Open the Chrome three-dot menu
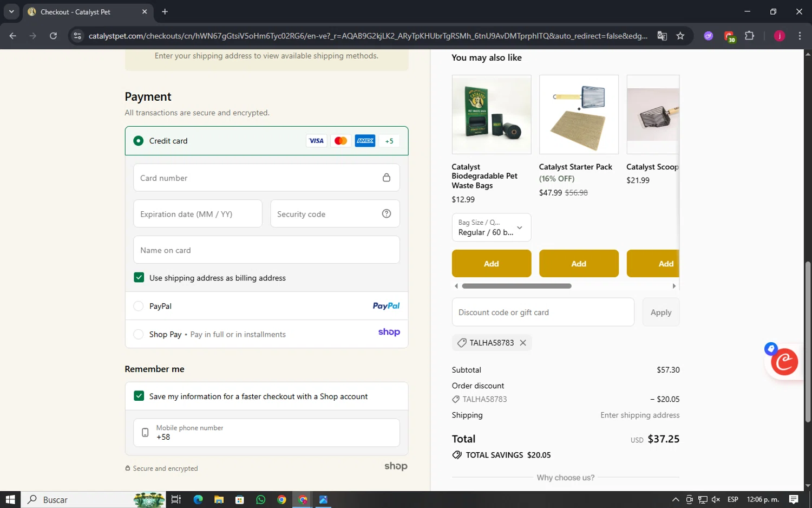 pyautogui.click(x=800, y=36)
